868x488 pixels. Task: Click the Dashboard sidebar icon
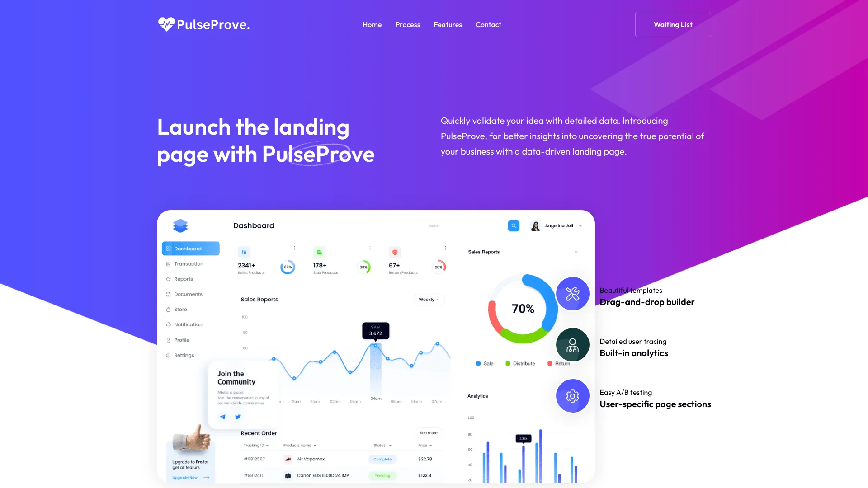point(169,249)
